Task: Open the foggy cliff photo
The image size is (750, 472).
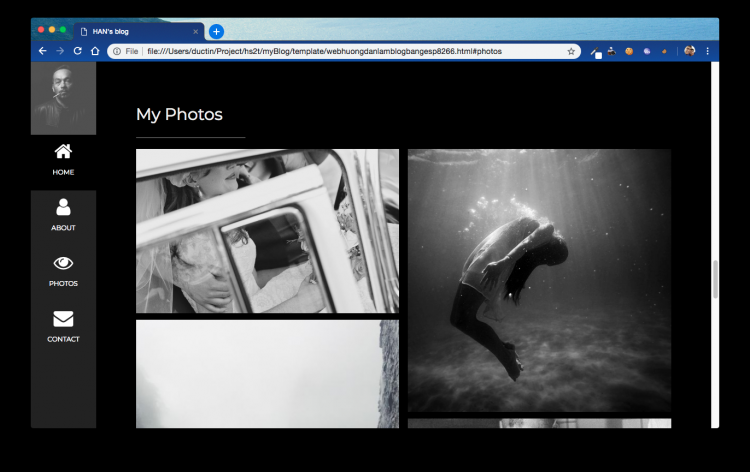Action: [267, 374]
